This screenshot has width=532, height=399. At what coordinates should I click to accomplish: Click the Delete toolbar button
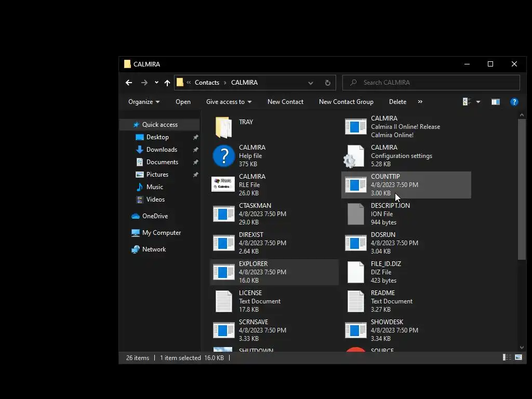[397, 102]
